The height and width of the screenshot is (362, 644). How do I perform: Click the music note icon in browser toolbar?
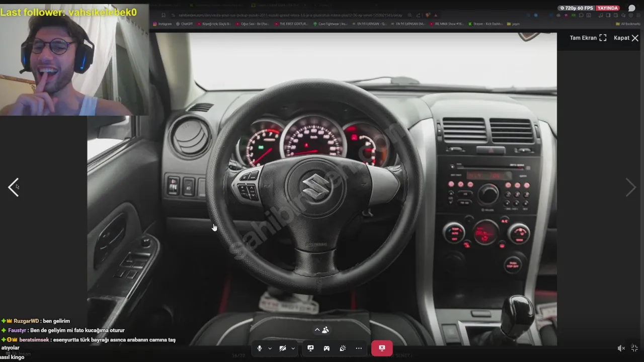pyautogui.click(x=602, y=16)
